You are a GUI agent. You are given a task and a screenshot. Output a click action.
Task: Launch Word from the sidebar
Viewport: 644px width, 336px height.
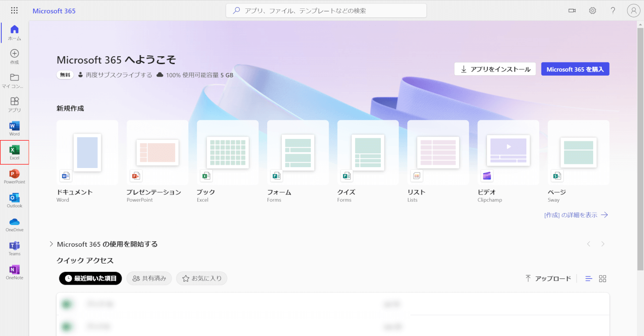[x=15, y=128]
